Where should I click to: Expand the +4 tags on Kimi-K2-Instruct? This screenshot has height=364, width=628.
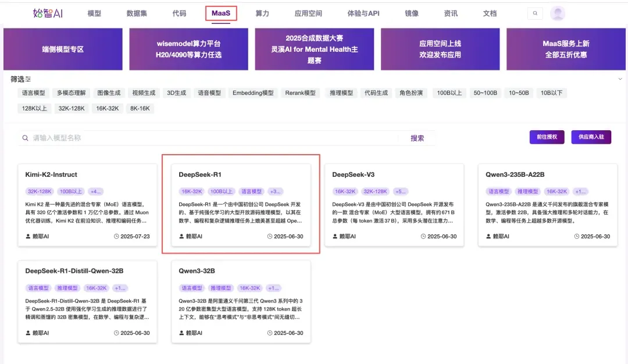(96, 191)
